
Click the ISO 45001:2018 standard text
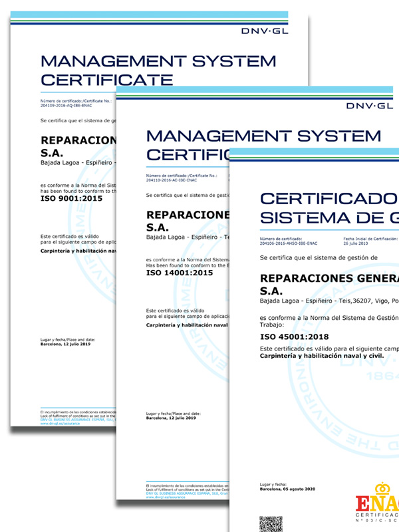tap(291, 338)
